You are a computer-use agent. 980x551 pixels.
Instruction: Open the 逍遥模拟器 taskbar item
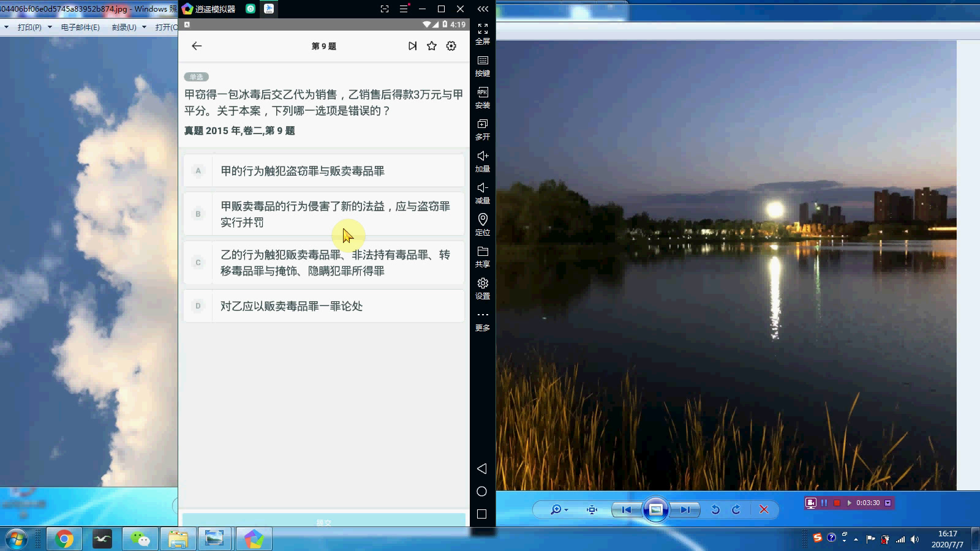(254, 539)
